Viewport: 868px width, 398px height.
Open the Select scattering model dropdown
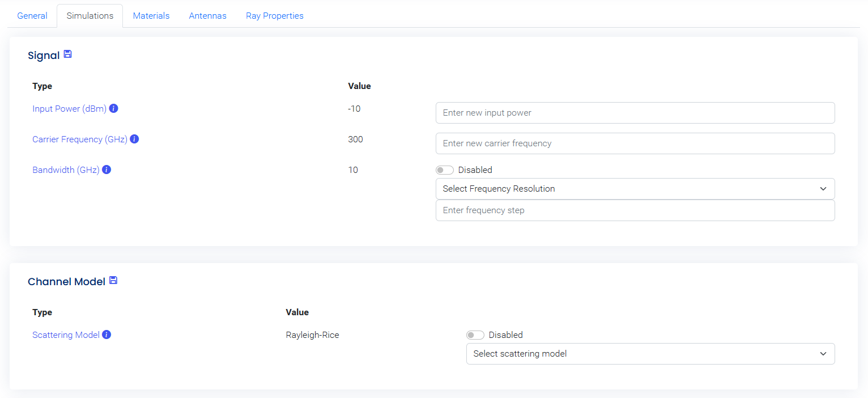650,354
